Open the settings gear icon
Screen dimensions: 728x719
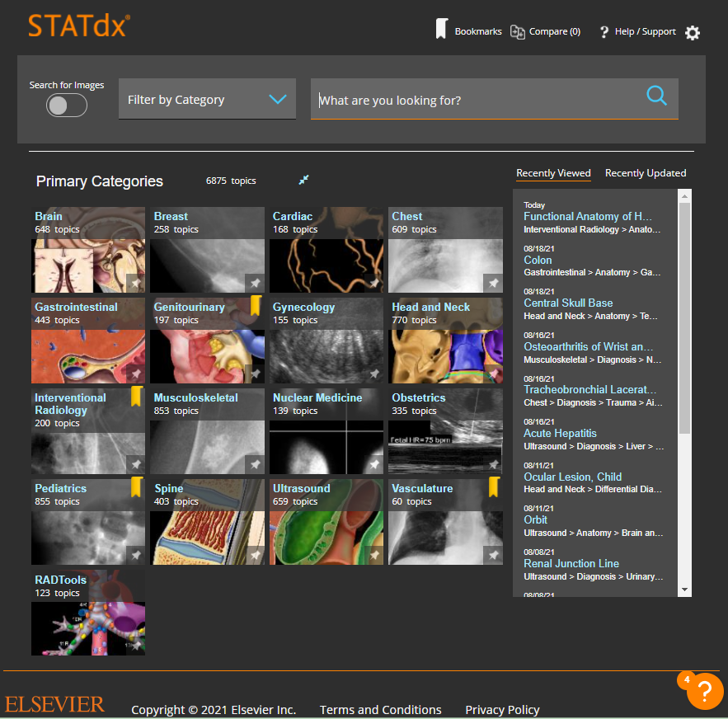(692, 32)
